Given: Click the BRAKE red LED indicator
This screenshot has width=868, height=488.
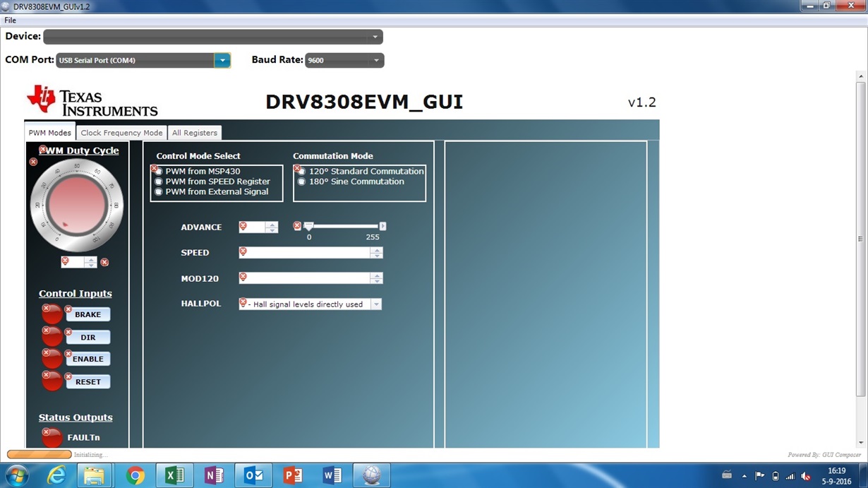Looking at the screenshot, I should [52, 314].
